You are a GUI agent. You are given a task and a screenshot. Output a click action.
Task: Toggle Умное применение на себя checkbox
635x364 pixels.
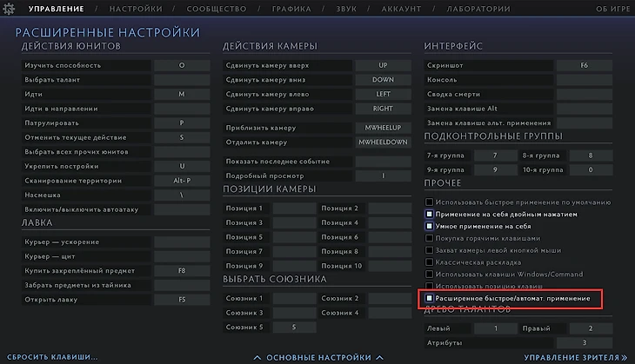429,226
